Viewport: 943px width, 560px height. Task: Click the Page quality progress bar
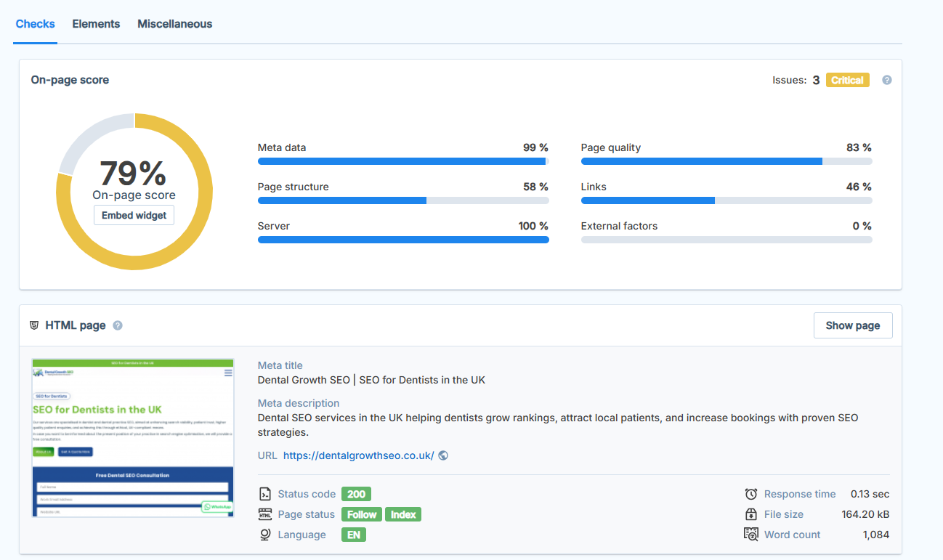[x=727, y=161]
